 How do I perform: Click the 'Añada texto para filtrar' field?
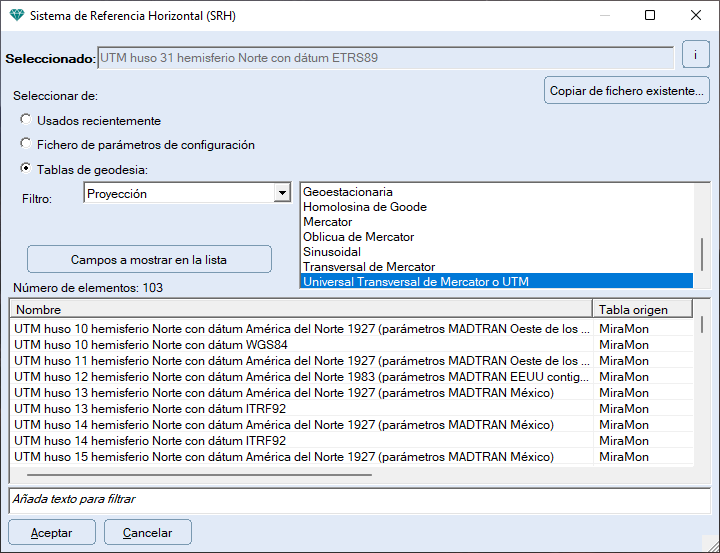(359, 499)
